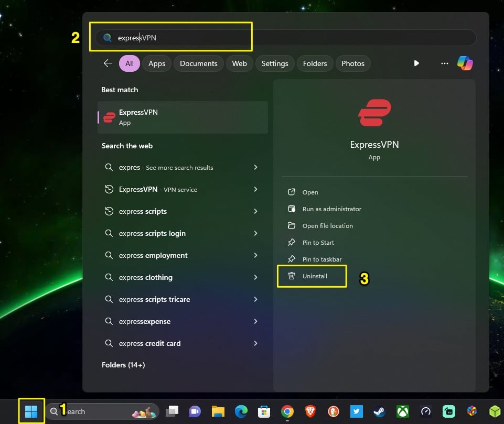Click the taskbar Search box
This screenshot has width=504, height=424.
[x=103, y=411]
